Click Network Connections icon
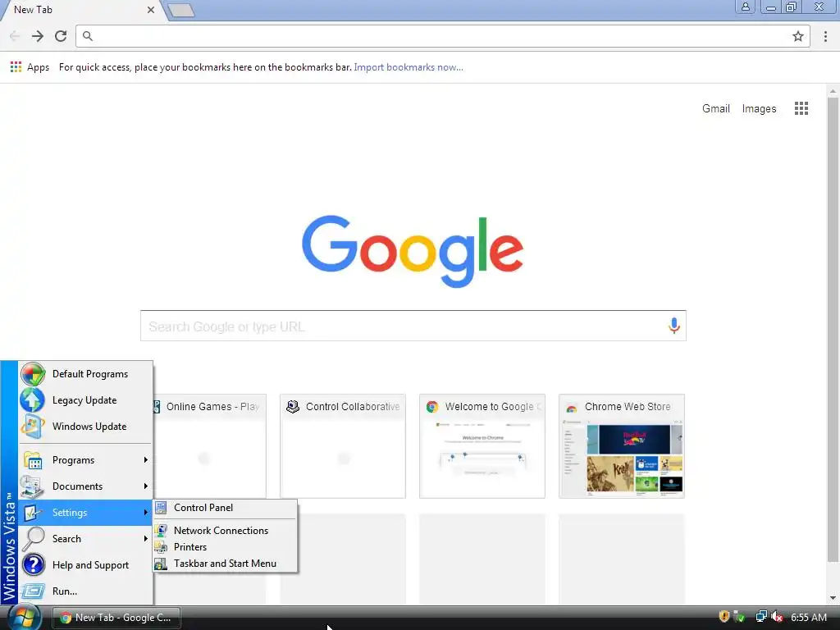This screenshot has width=840, height=630. (x=161, y=531)
